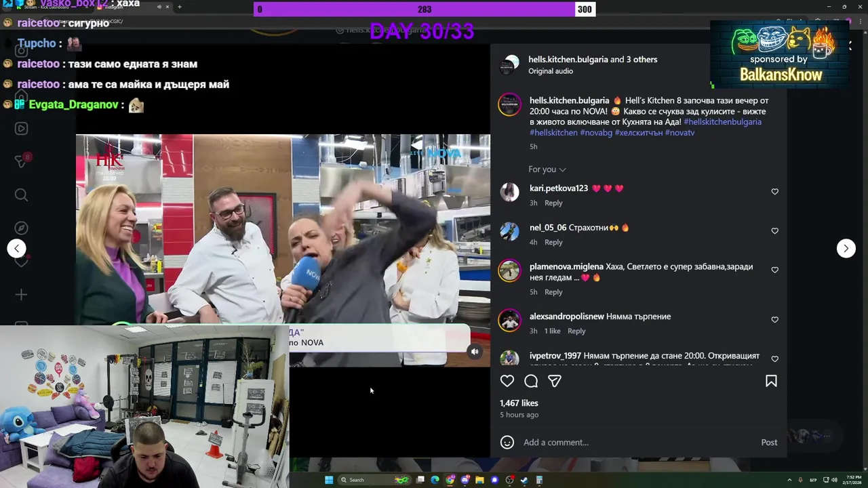Open the '3 others' collaborators link
The width and height of the screenshot is (868, 488).
click(642, 60)
